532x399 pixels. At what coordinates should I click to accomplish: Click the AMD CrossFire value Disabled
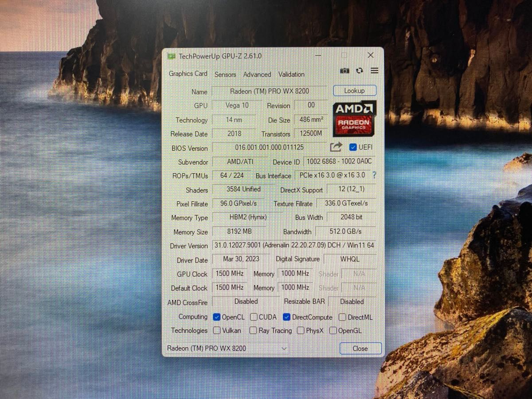pyautogui.click(x=246, y=301)
